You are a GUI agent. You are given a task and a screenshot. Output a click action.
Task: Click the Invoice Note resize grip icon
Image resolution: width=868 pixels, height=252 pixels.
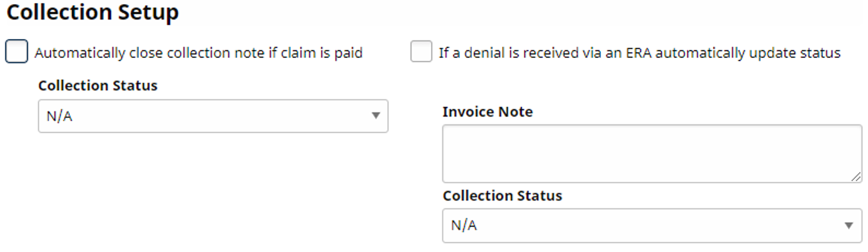(857, 177)
